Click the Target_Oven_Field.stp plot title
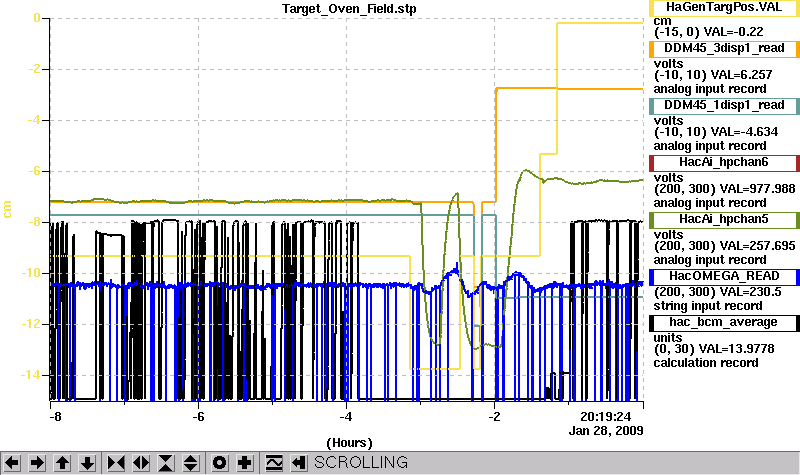This screenshot has width=800, height=475. [349, 9]
